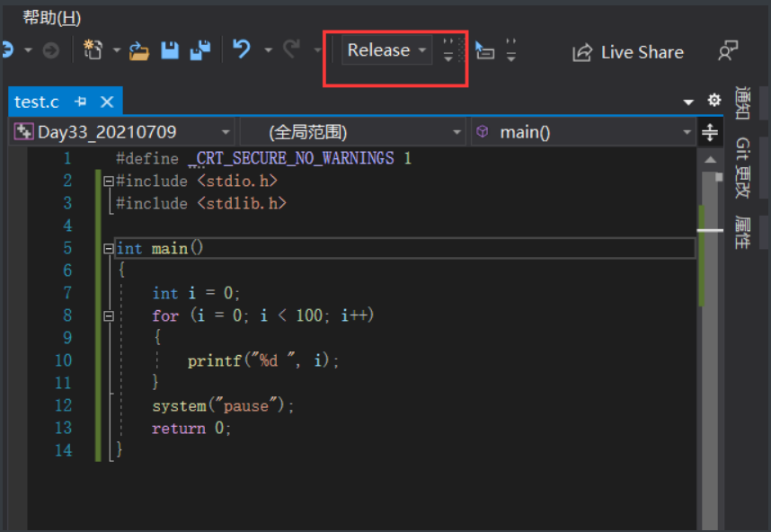This screenshot has height=532, width=771.
Task: Click the send feedback person icon
Action: (x=728, y=50)
